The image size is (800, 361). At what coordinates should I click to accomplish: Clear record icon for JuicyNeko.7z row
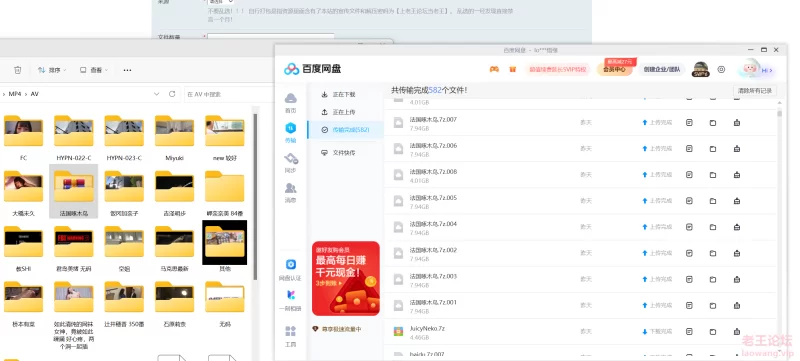(x=737, y=331)
